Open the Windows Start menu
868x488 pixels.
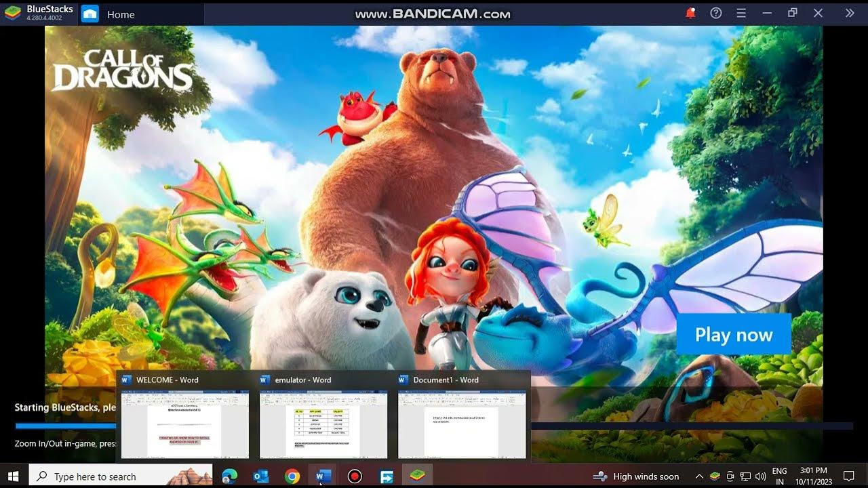pyautogui.click(x=13, y=476)
